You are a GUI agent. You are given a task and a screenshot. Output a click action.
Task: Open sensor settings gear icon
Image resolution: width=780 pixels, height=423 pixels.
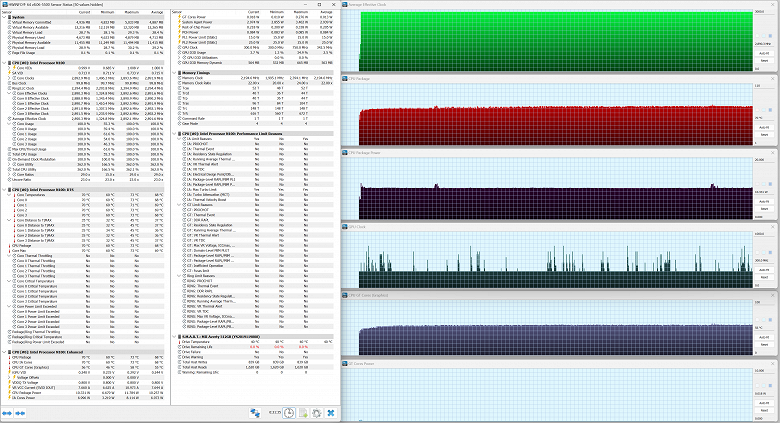316,412
